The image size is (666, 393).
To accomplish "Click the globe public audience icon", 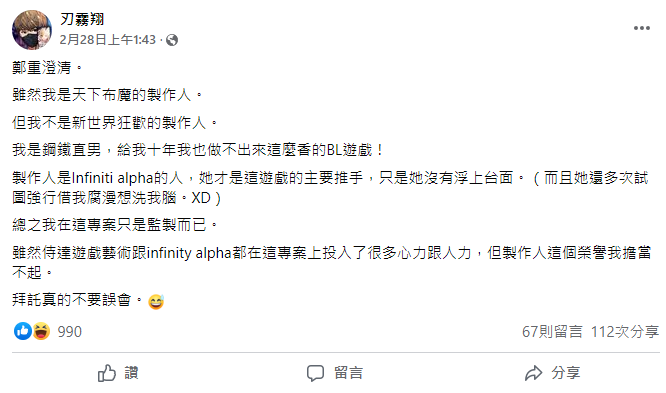I will click(x=172, y=40).
